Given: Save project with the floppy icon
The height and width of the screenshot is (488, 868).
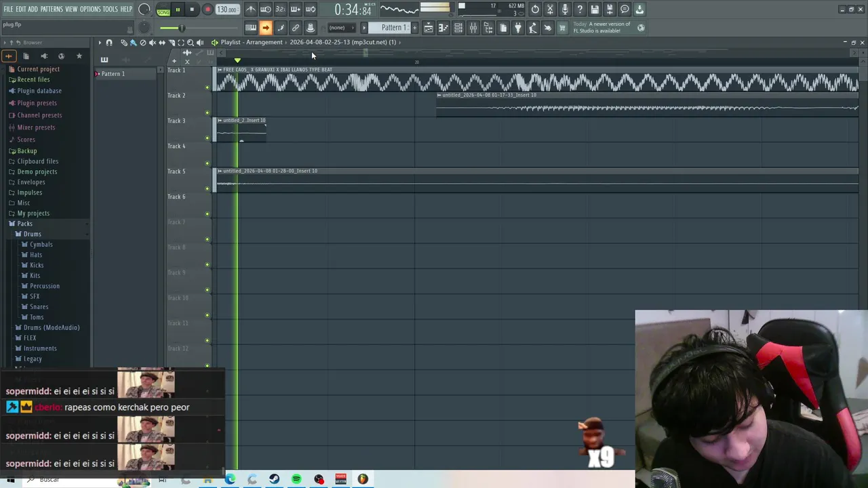Looking at the screenshot, I should (x=595, y=9).
